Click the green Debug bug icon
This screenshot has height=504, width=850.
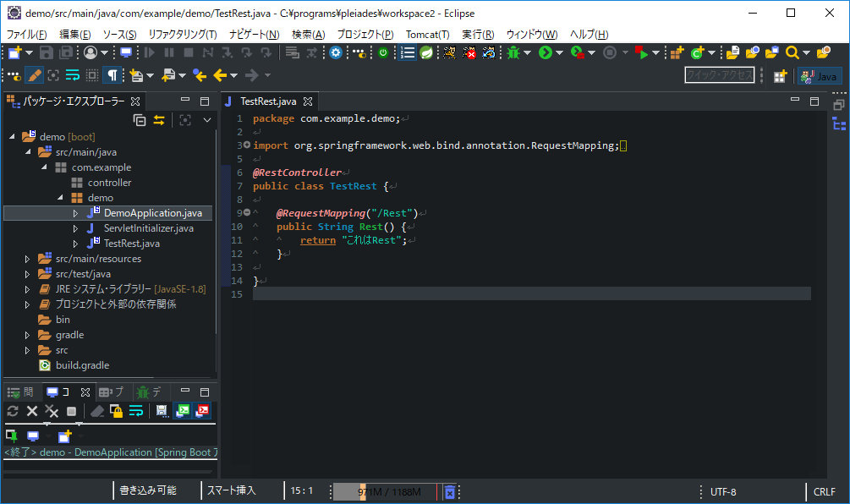[513, 52]
